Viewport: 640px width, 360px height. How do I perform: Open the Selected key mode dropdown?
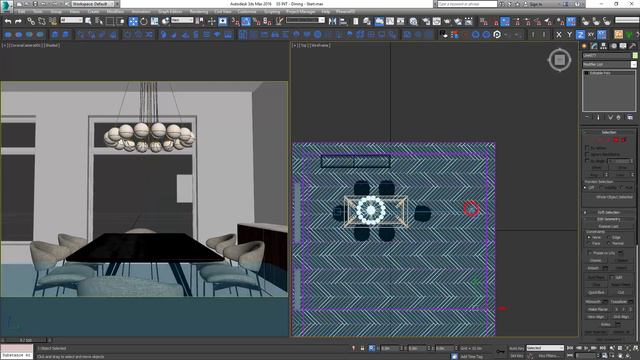click(x=545, y=348)
